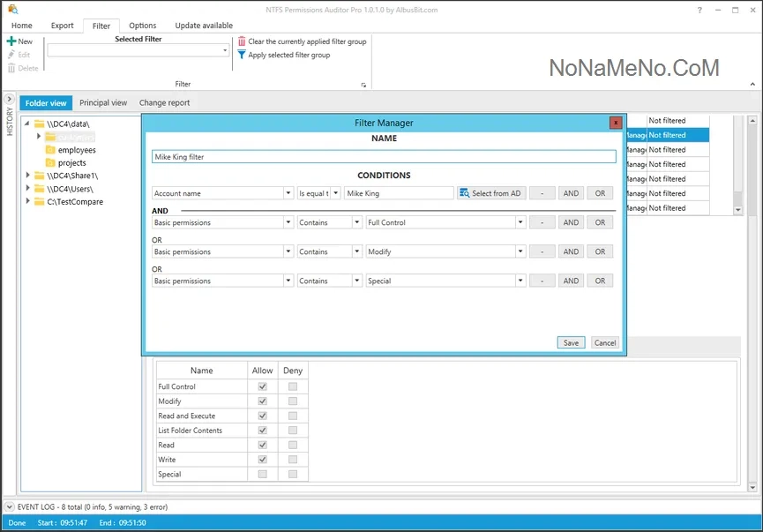Check the Allow box for Special

(262, 475)
